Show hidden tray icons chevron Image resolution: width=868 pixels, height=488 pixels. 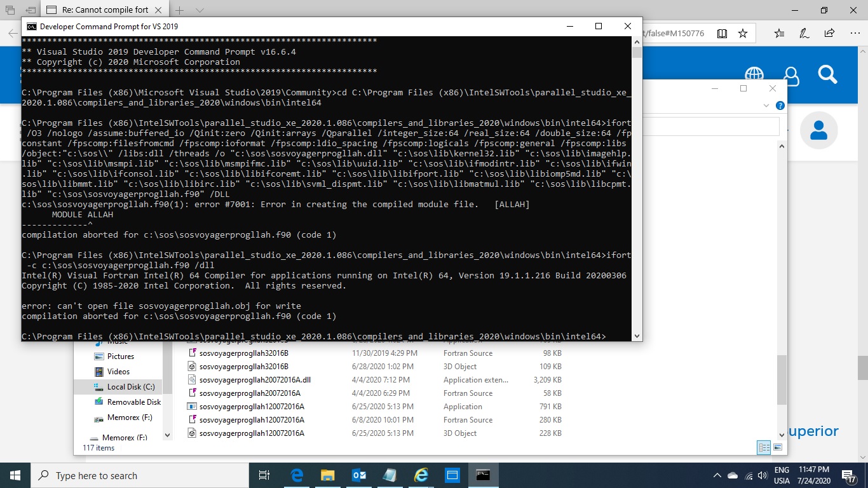pos(717,475)
